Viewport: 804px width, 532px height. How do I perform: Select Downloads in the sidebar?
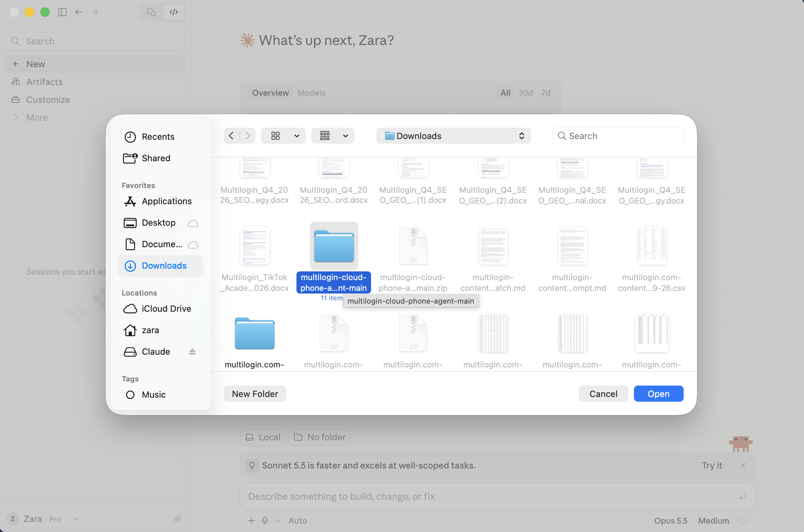click(x=161, y=266)
